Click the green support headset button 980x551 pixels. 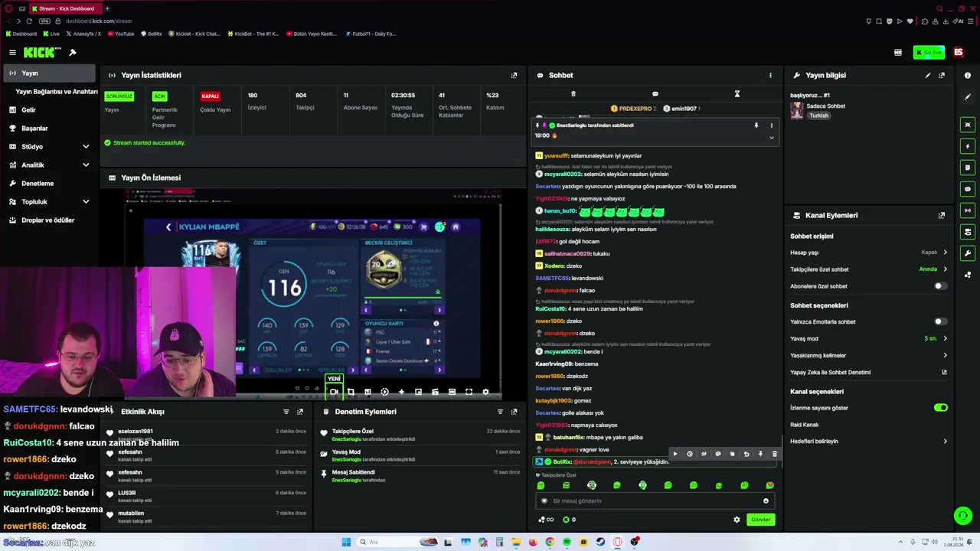pyautogui.click(x=963, y=517)
